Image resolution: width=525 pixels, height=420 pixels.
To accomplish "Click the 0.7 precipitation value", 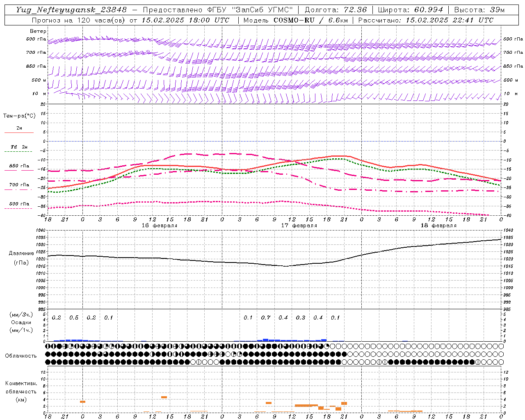I will coord(266,318).
